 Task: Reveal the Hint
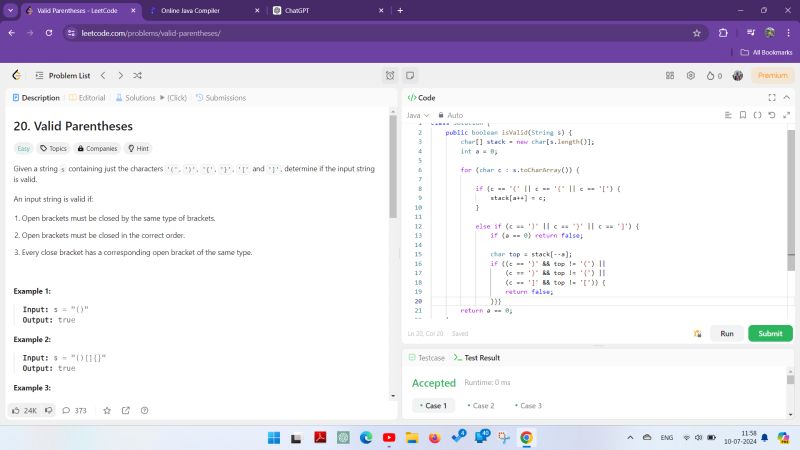[x=138, y=148]
